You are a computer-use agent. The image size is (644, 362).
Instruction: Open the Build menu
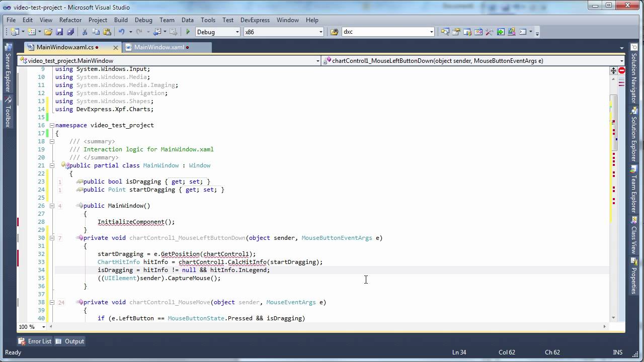(x=121, y=20)
